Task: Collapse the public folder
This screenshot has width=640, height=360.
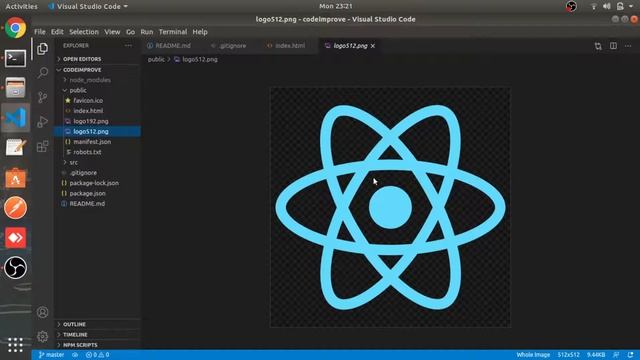Action: [98, 90]
